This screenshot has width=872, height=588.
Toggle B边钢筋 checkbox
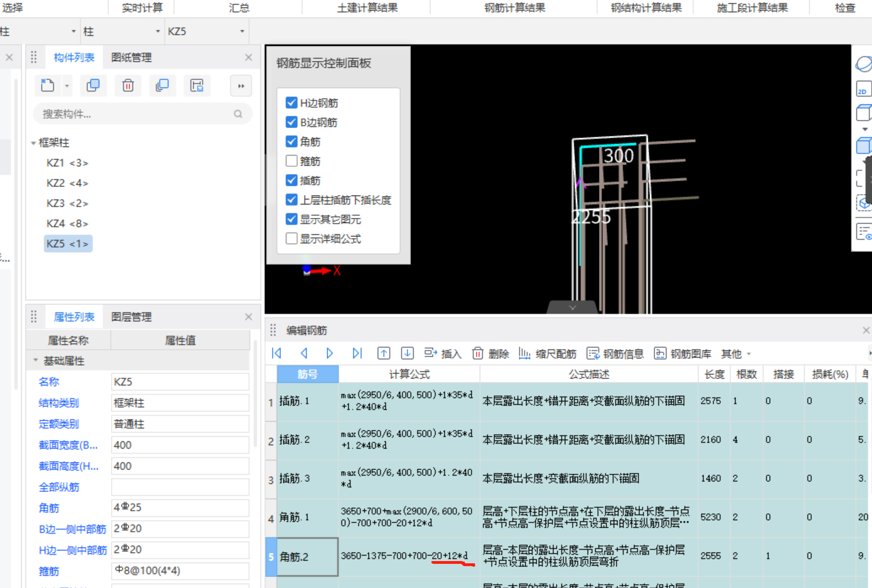click(291, 122)
